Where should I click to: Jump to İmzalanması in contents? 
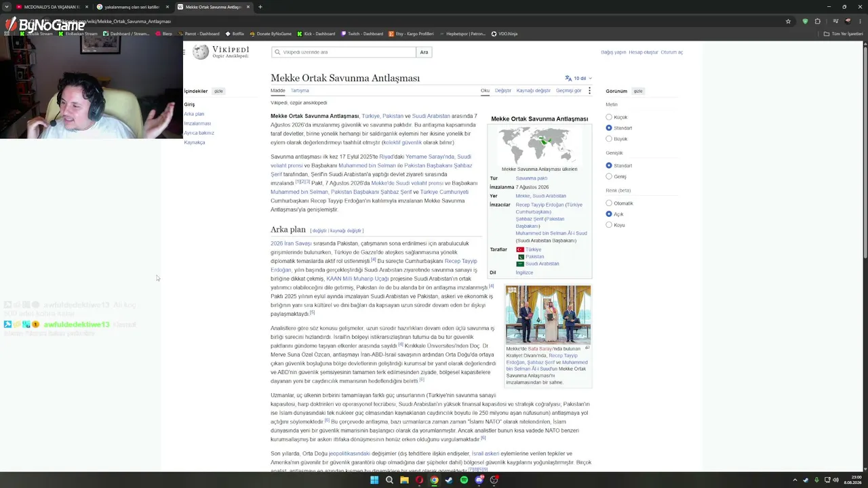[197, 123]
